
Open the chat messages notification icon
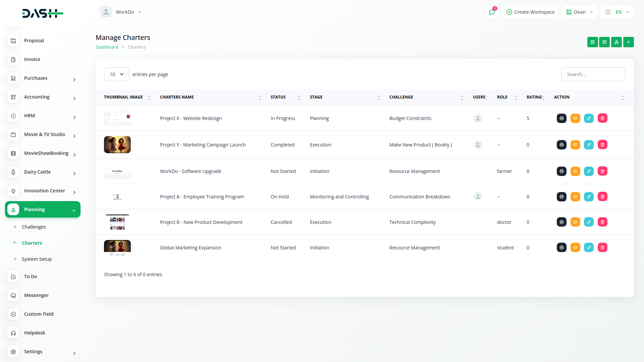click(x=492, y=12)
